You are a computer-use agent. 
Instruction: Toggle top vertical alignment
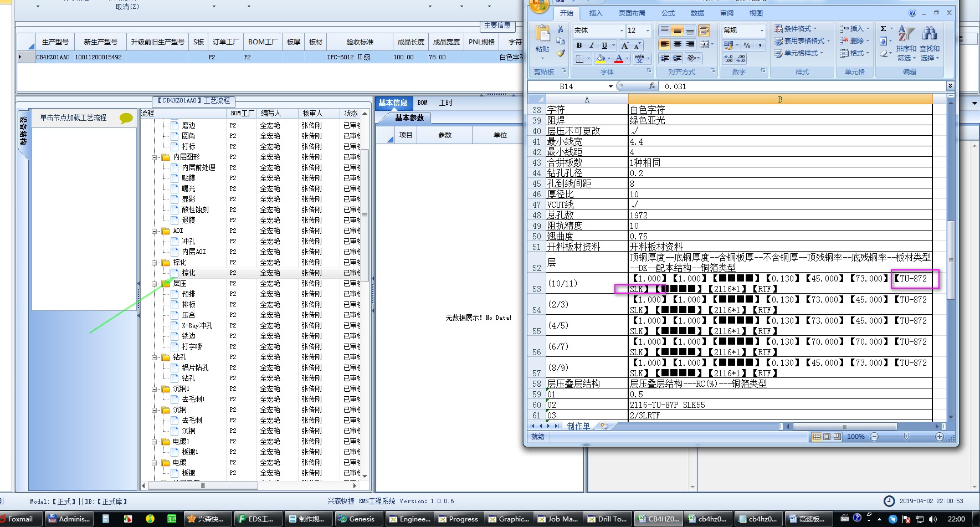665,30
